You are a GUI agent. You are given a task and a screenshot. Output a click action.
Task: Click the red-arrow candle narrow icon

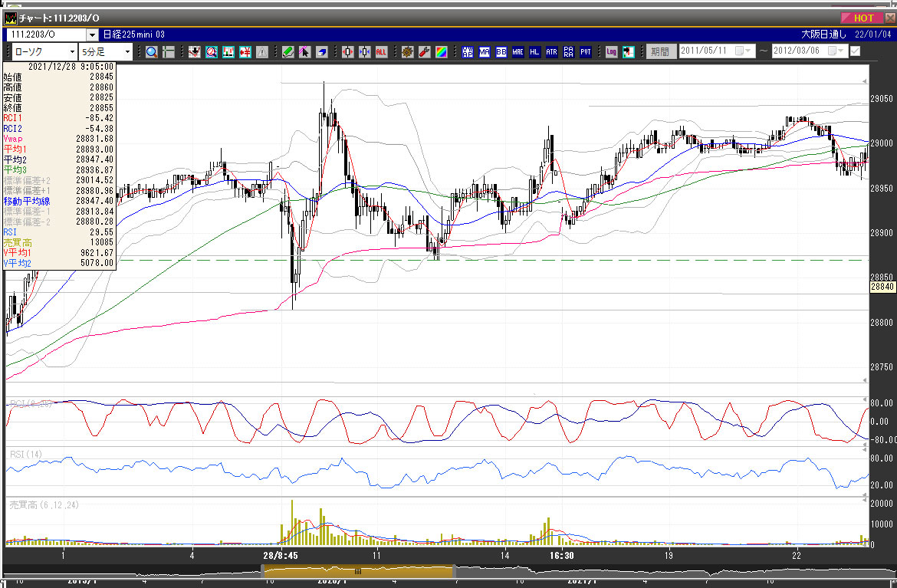(348, 52)
